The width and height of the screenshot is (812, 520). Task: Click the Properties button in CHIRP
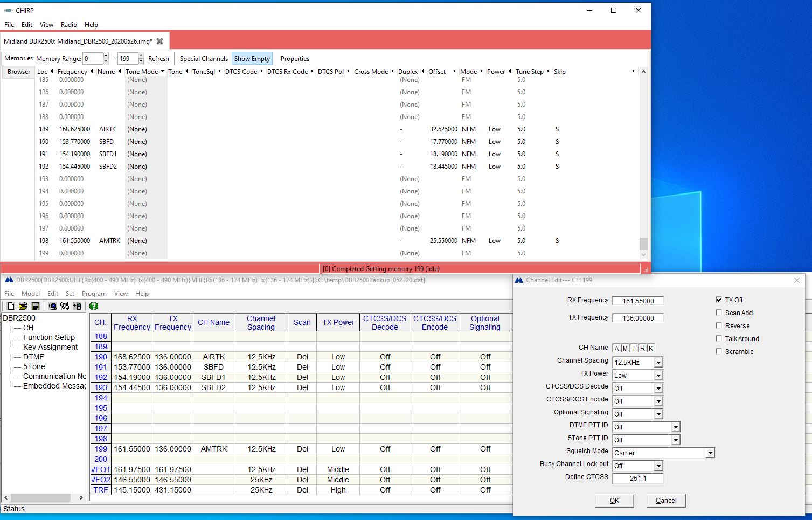(x=295, y=59)
